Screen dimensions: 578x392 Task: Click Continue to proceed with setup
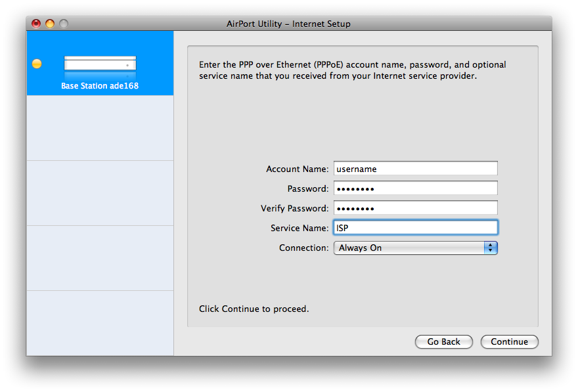pos(509,341)
